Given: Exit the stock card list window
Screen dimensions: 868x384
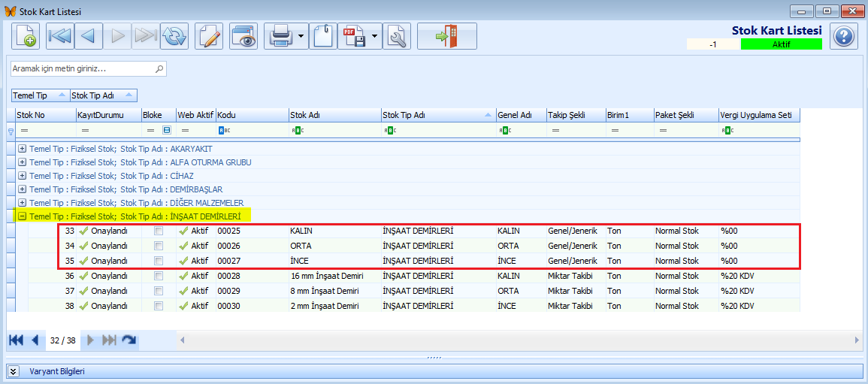Looking at the screenshot, I should (x=446, y=37).
